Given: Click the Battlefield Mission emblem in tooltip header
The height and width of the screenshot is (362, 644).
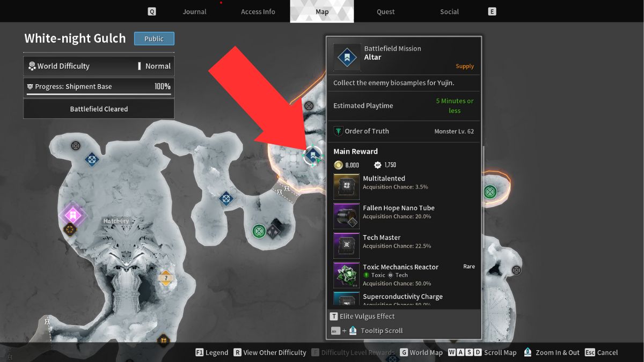Looking at the screenshot, I should [347, 57].
